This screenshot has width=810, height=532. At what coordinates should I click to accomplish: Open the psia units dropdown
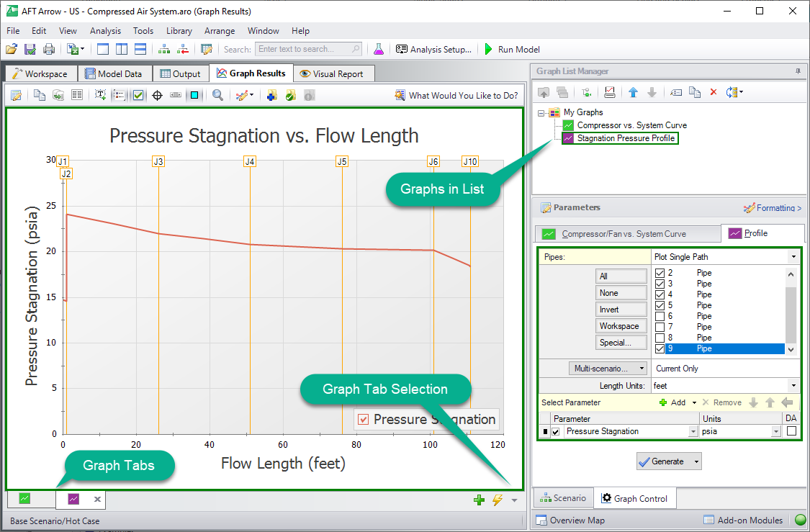click(x=776, y=431)
